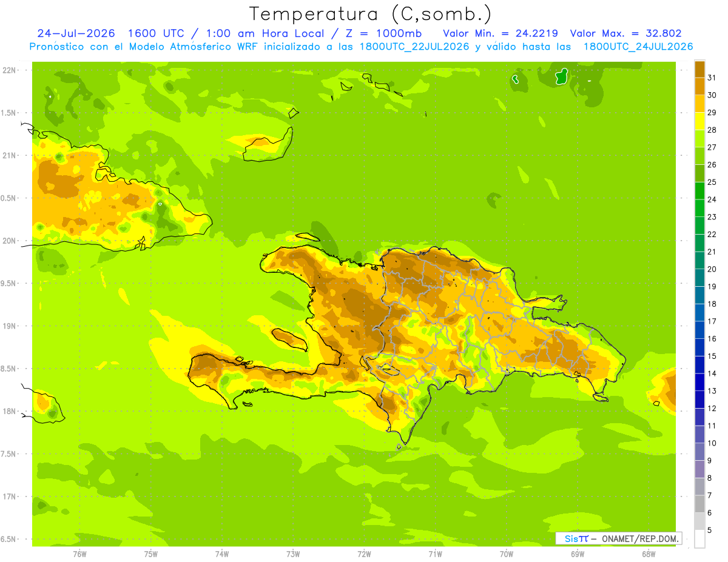The height and width of the screenshot is (562, 728).
Task: Pick the dark brown swatch above 31
Action: [x=699, y=69]
